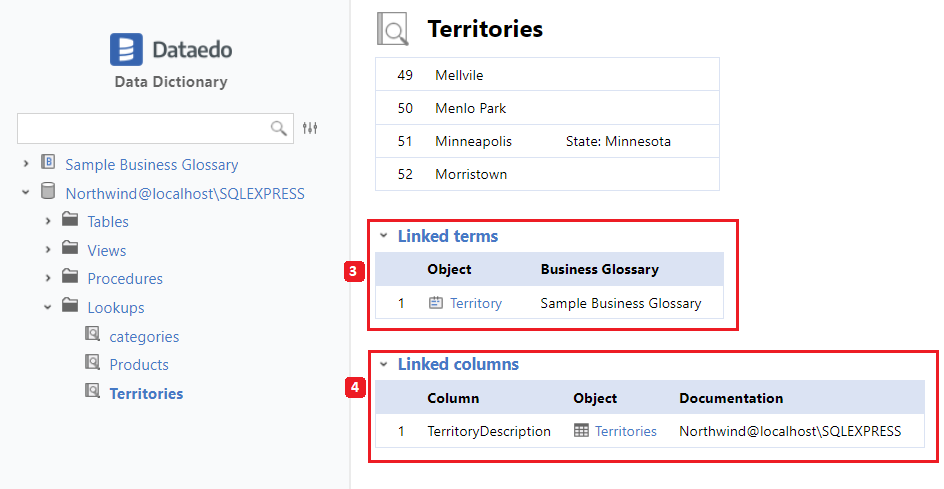Image resolution: width=944 pixels, height=489 pixels.
Task: Click the Dataedo logo icon
Action: [x=127, y=50]
